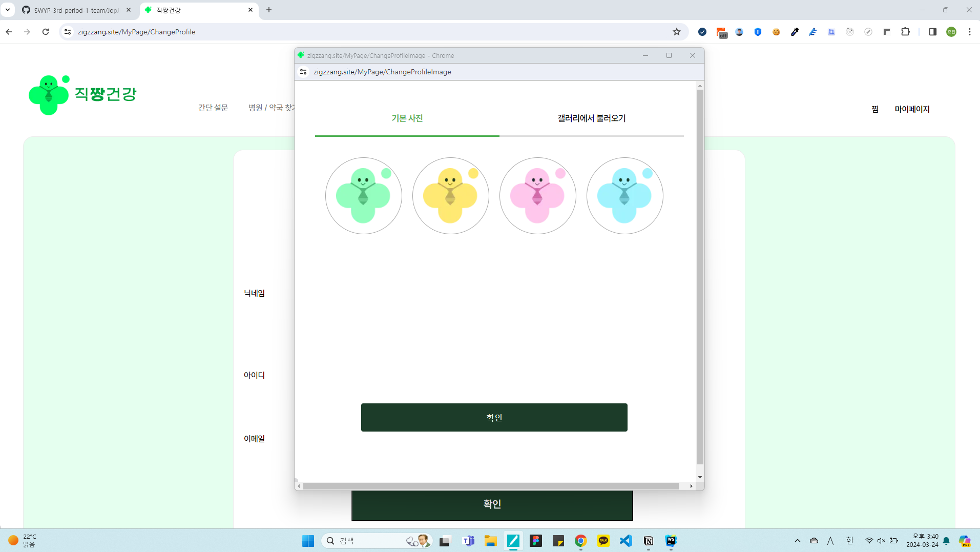Image resolution: width=980 pixels, height=552 pixels.
Task: Choose the yellow default profile character
Action: pyautogui.click(x=450, y=196)
